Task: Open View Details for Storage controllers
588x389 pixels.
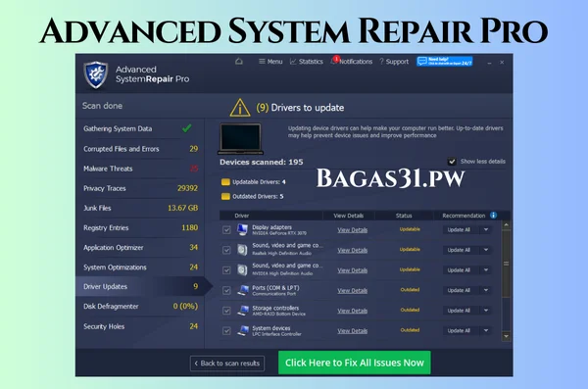Action: (x=352, y=311)
